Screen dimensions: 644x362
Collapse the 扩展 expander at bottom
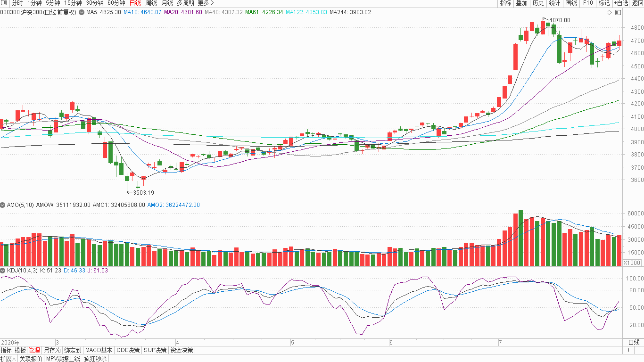(8, 359)
